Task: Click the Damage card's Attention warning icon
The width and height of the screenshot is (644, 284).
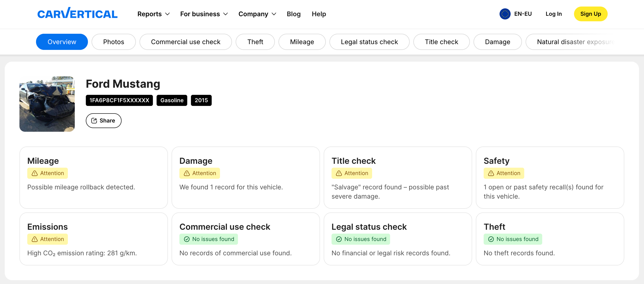Action: 186,173
